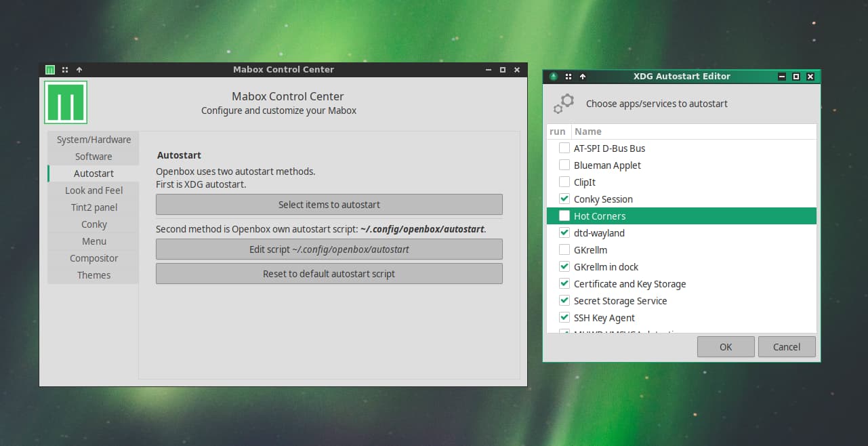Switch to the Look and Feel section

click(94, 190)
